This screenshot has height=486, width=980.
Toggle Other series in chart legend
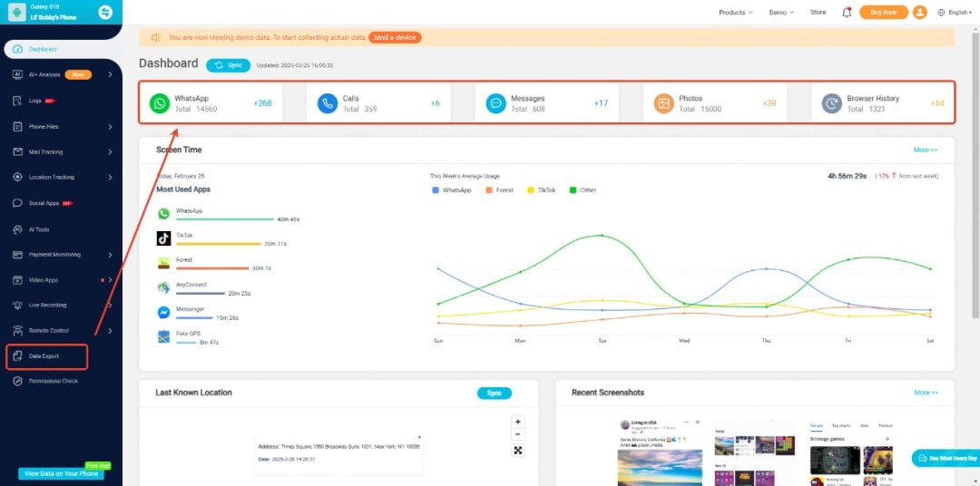583,190
